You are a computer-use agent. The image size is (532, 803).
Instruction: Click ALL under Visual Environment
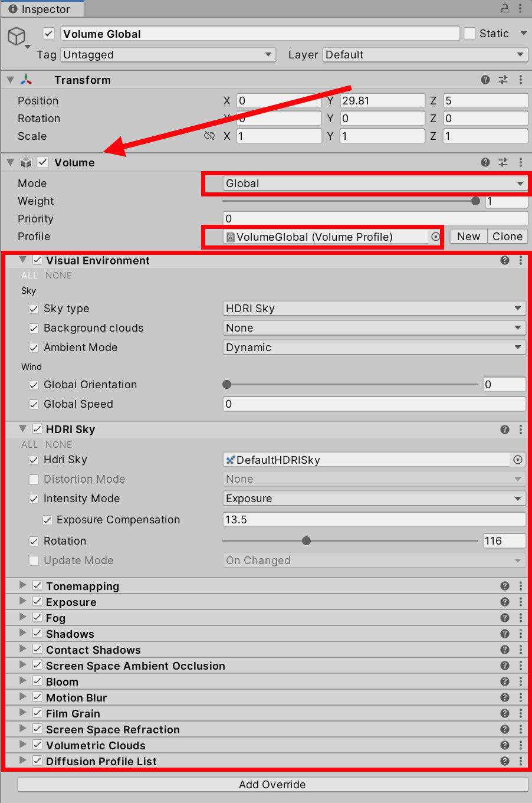(29, 276)
